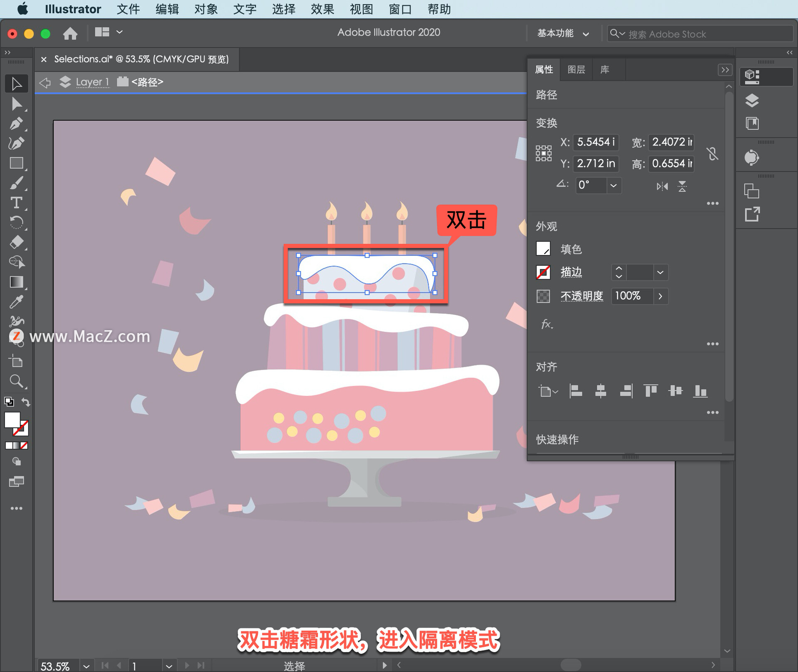This screenshot has width=798, height=672.
Task: Show more Align options
Action: pos(713,412)
